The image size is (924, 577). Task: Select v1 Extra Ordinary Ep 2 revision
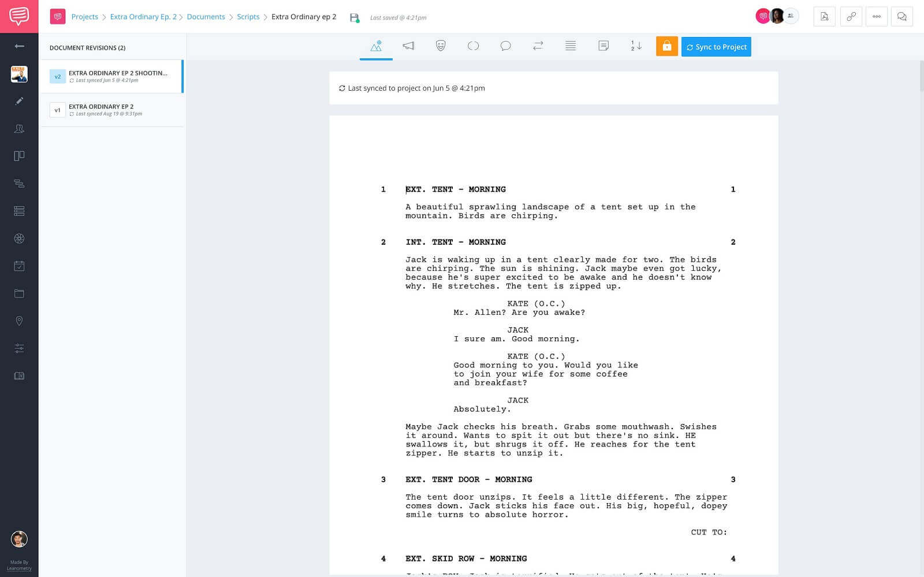coord(111,110)
